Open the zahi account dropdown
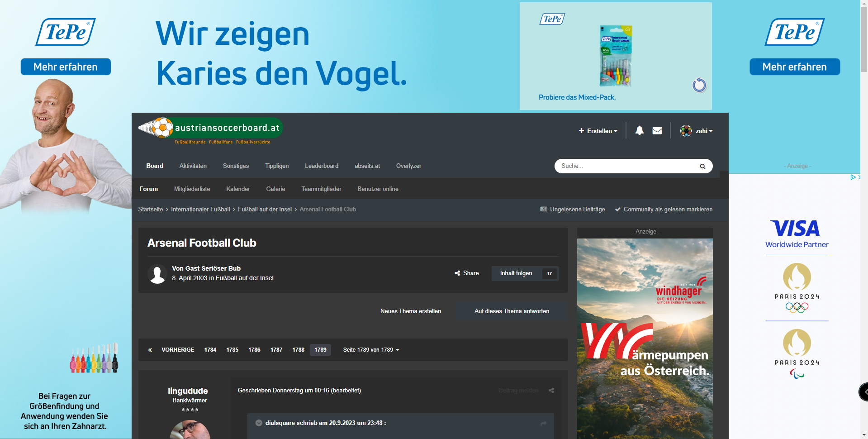The image size is (868, 439). [x=704, y=131]
